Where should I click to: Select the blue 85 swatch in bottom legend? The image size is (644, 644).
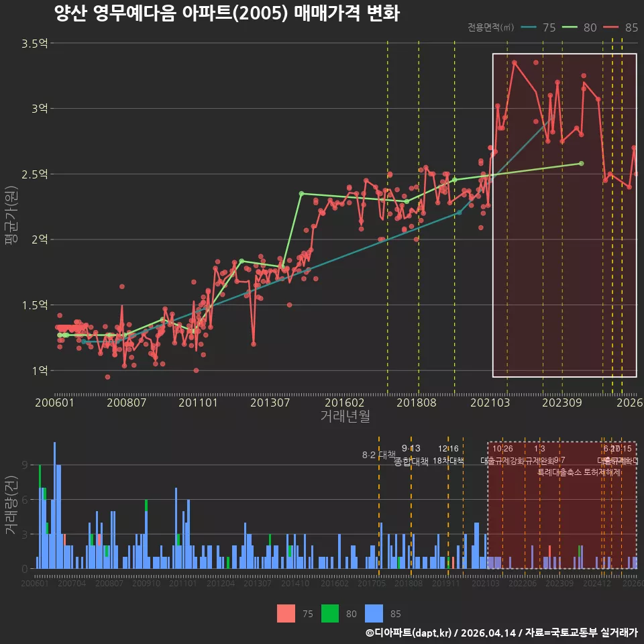pos(374,614)
